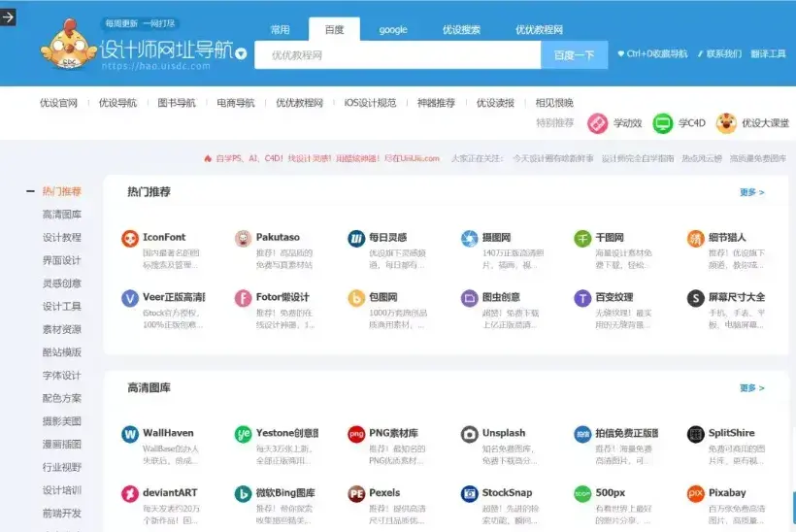The height and width of the screenshot is (532, 796).
Task: Open the WallHaven W icon
Action: click(130, 434)
